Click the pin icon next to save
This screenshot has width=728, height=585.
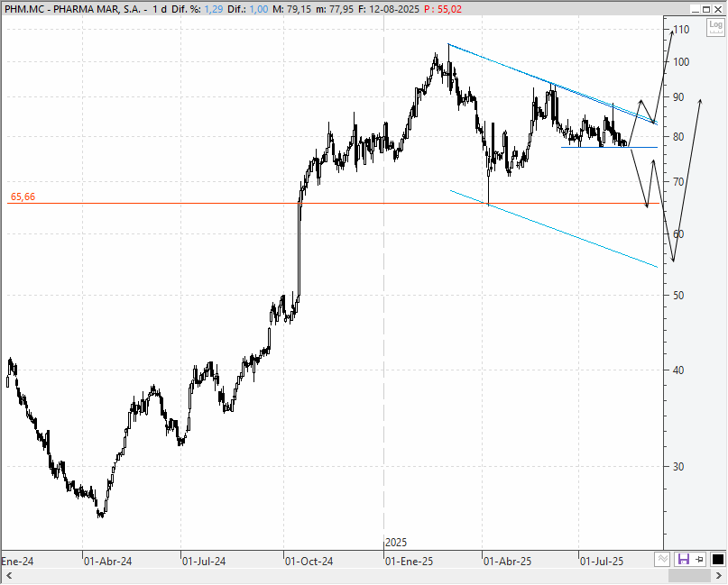[x=700, y=559]
